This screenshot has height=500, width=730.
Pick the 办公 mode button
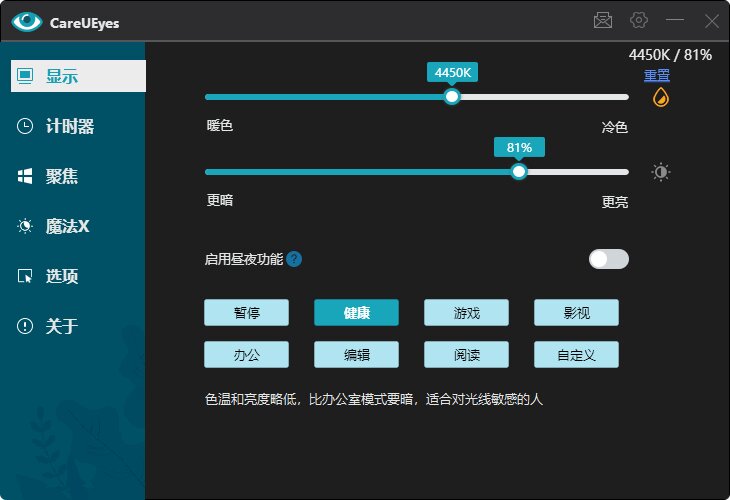point(246,355)
